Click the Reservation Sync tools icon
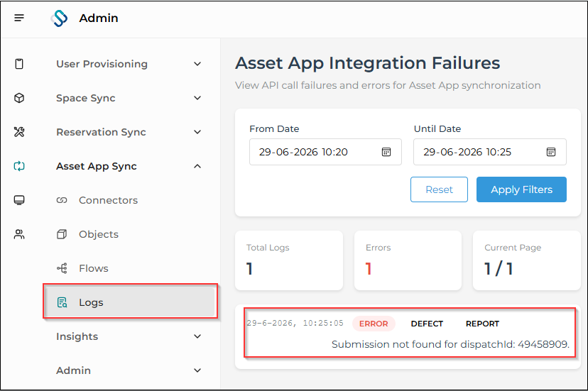Image resolution: width=588 pixels, height=391 pixels. click(x=19, y=132)
